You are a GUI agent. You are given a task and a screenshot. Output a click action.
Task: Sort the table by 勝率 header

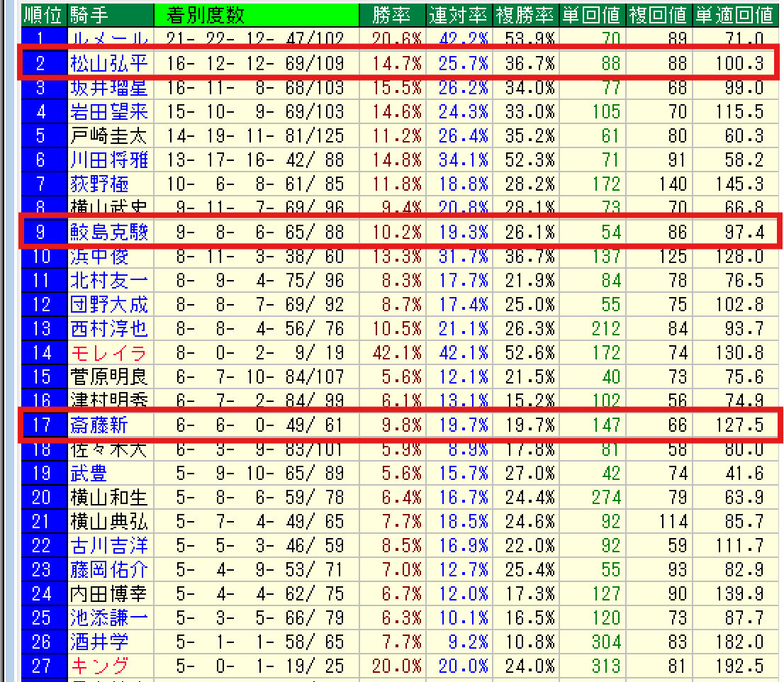pyautogui.click(x=390, y=14)
